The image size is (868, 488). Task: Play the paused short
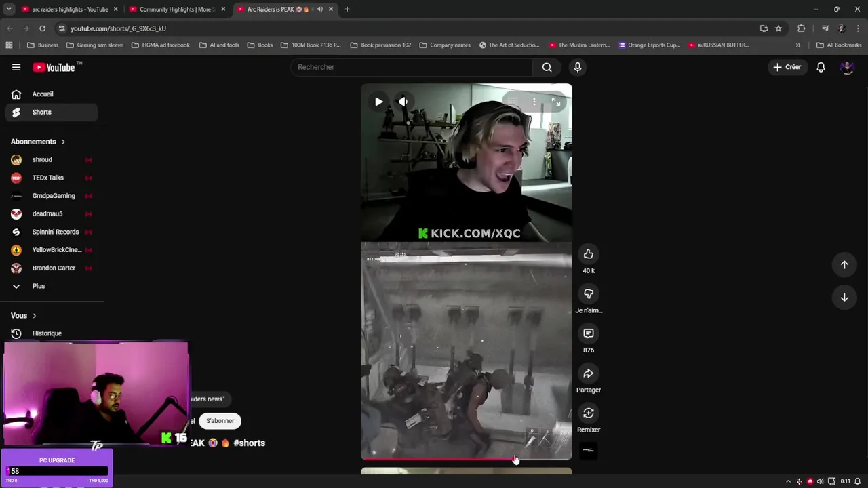378,102
